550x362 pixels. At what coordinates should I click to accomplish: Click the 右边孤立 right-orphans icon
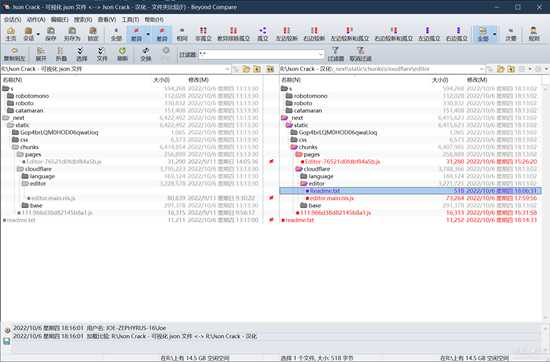(x=457, y=34)
